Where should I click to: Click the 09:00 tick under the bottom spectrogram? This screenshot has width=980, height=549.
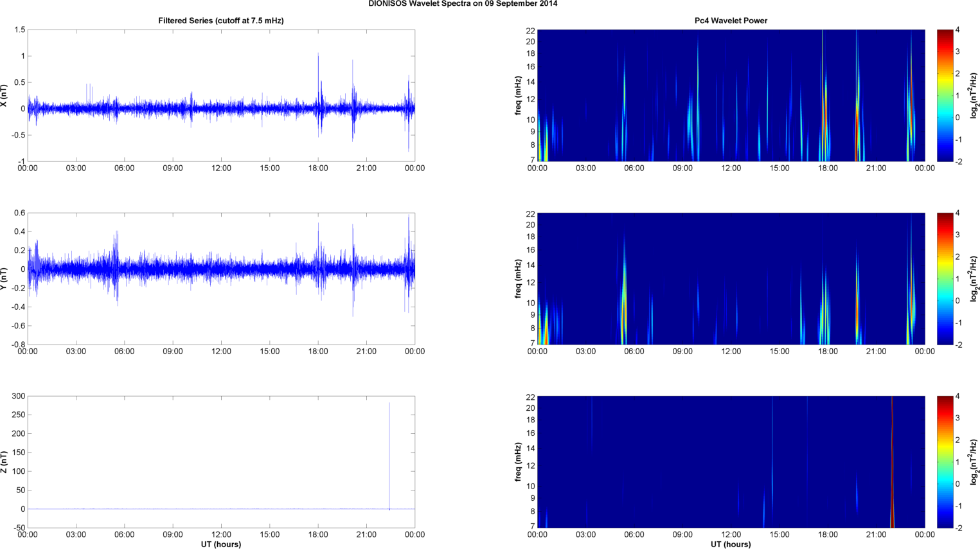682,535
